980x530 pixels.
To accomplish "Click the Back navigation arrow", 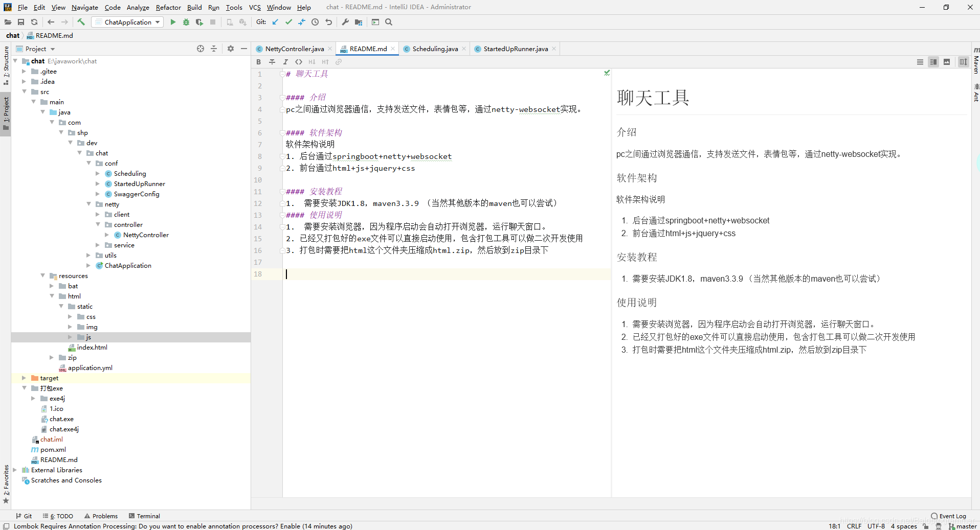I will pyautogui.click(x=51, y=22).
